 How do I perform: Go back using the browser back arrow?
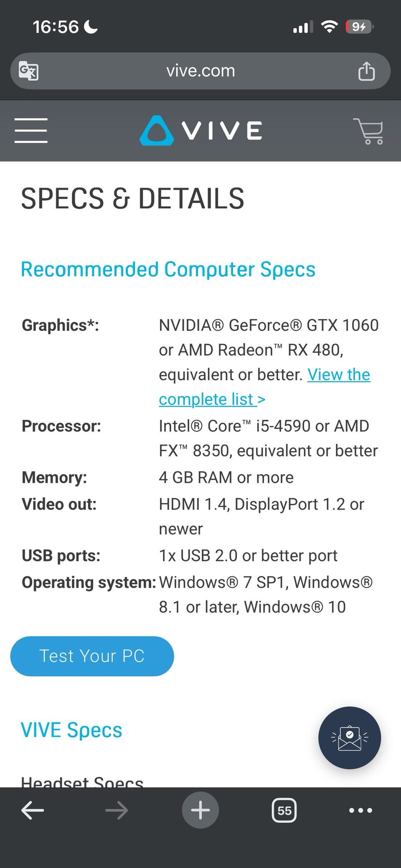point(33,811)
